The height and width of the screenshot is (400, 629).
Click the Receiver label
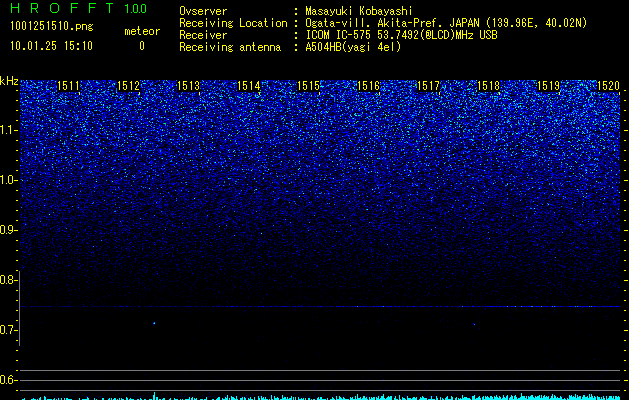tap(203, 35)
